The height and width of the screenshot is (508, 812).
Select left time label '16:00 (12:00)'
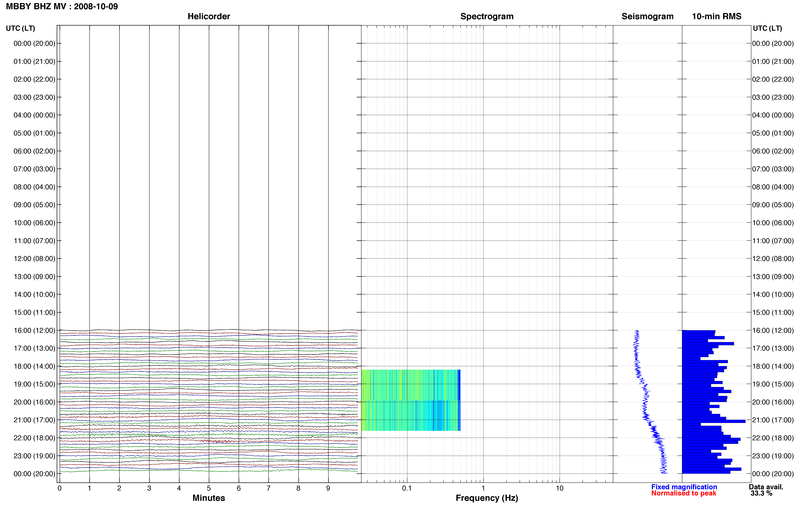[x=34, y=330]
